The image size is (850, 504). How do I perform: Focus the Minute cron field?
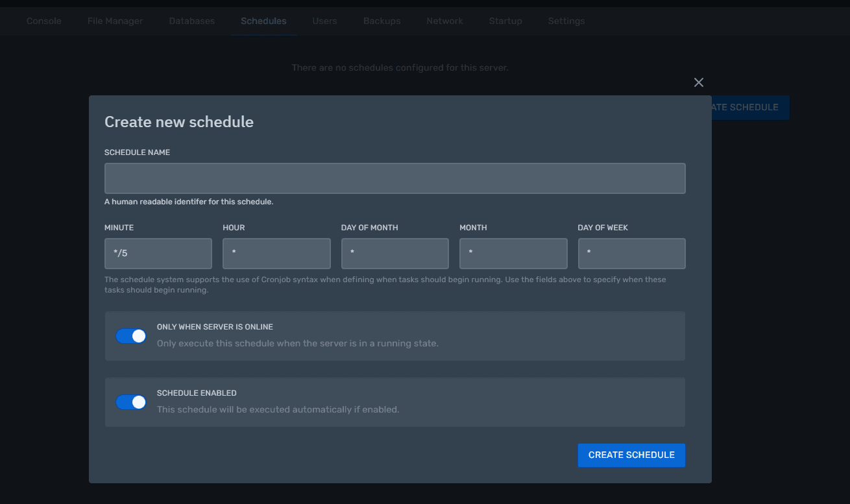158,254
